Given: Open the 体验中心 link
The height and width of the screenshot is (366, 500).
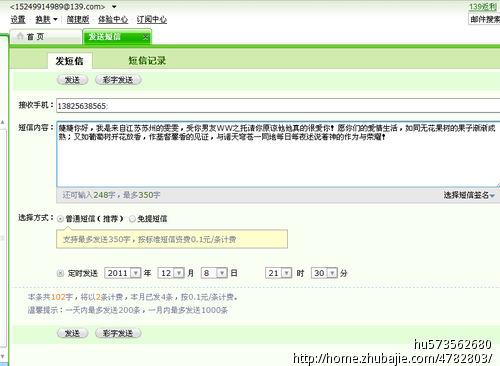Looking at the screenshot, I should [113, 20].
